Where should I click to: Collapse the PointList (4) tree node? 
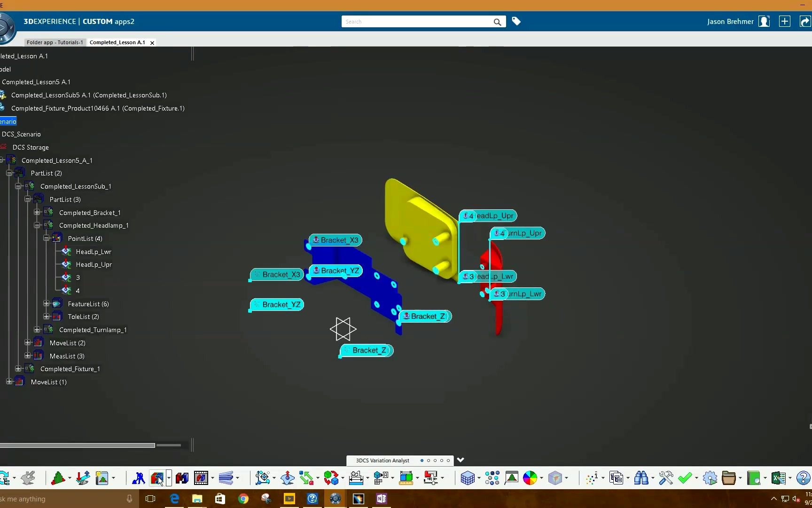click(x=47, y=238)
